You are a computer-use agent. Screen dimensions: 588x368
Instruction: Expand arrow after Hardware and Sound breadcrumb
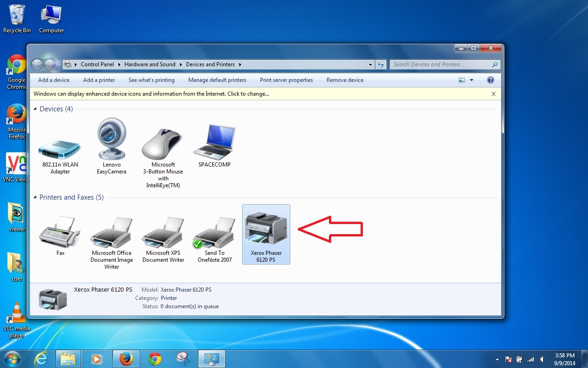coord(181,64)
